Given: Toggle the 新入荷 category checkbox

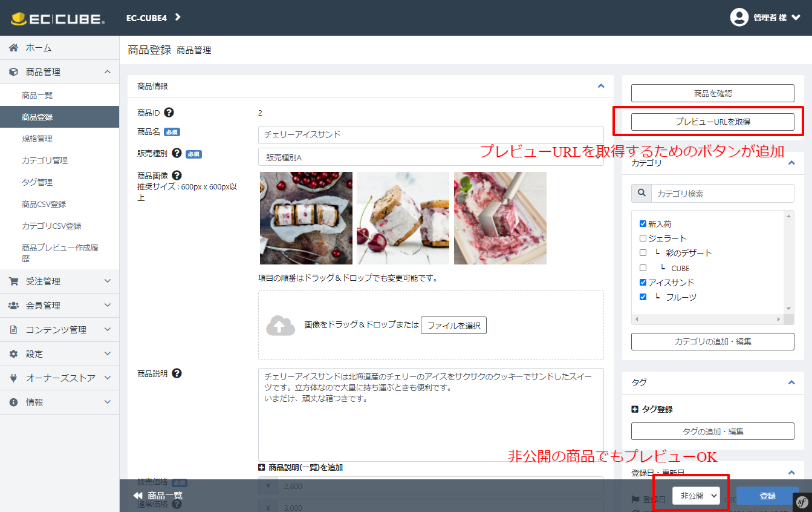Looking at the screenshot, I should click(643, 224).
